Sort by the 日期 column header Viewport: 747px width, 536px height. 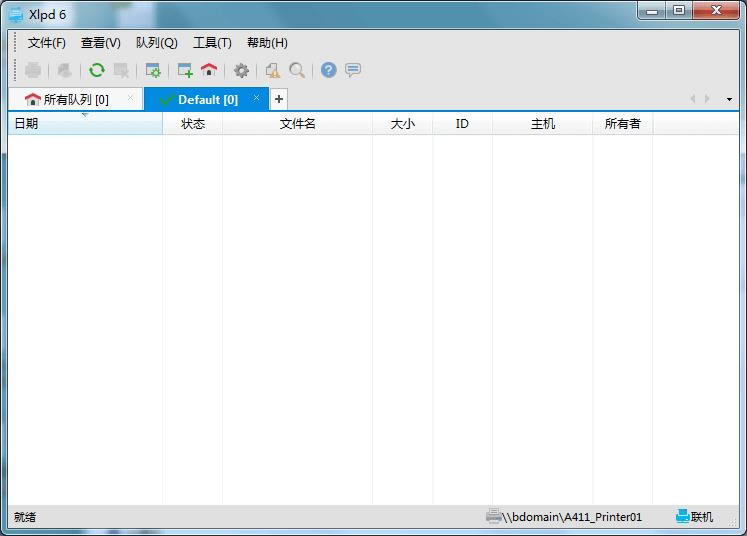pyautogui.click(x=84, y=124)
